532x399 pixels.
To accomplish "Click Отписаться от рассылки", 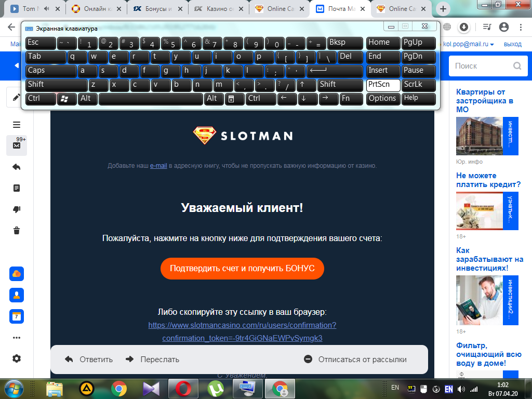I will pos(355,360).
